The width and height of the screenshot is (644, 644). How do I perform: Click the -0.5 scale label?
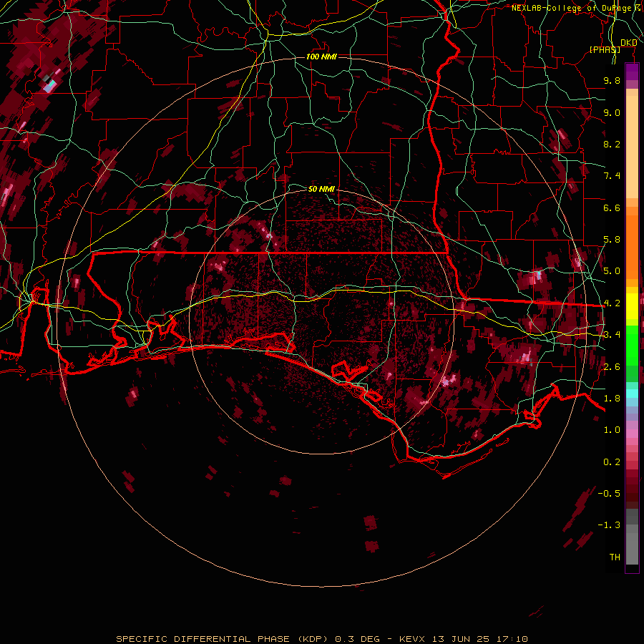[609, 494]
